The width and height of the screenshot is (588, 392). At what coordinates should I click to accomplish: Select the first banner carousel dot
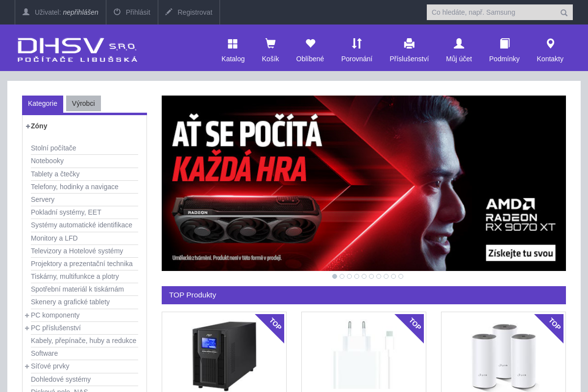tap(335, 276)
